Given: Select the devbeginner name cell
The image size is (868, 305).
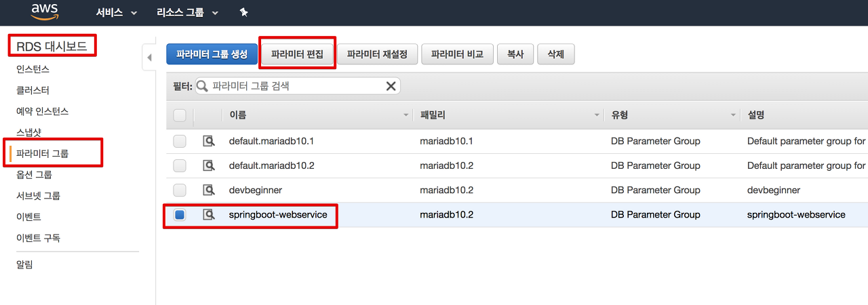Looking at the screenshot, I should pyautogui.click(x=256, y=190).
